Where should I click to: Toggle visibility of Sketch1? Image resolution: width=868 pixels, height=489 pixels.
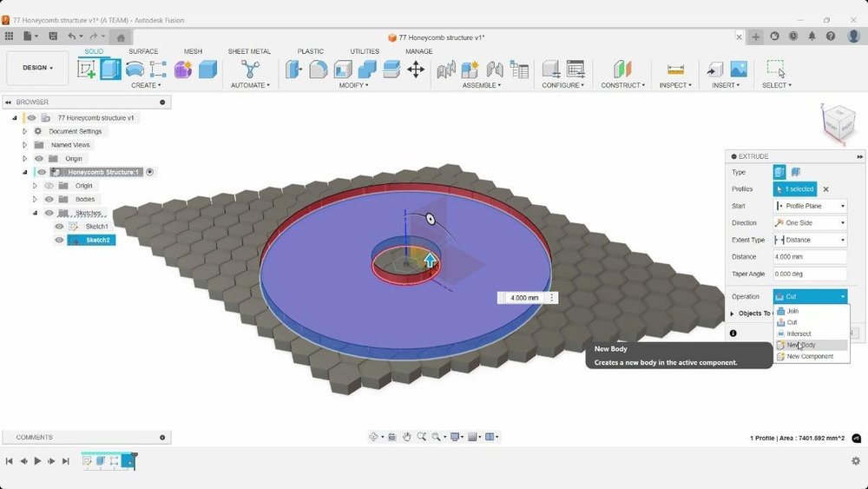click(x=59, y=227)
